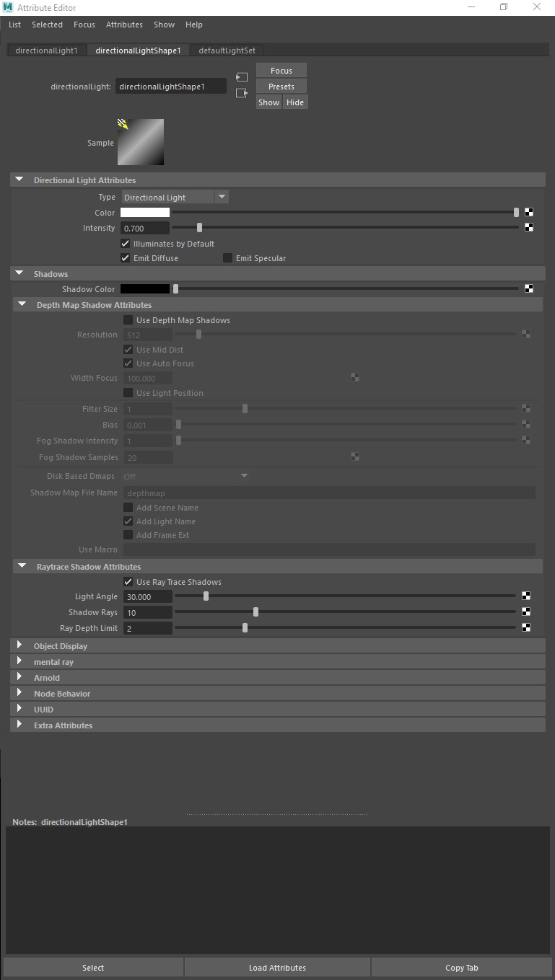Disable Use Ray Trace Shadows
Screen dimensions: 555x980
tap(128, 582)
